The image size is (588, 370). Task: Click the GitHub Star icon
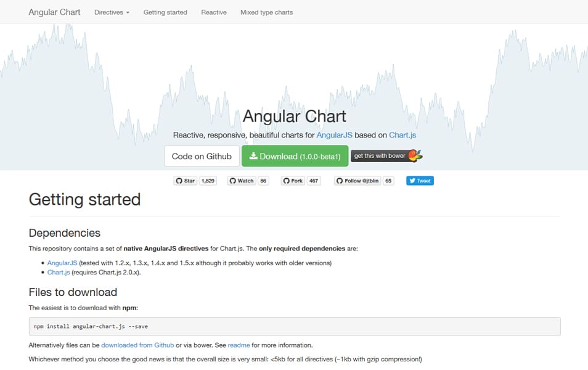point(178,181)
